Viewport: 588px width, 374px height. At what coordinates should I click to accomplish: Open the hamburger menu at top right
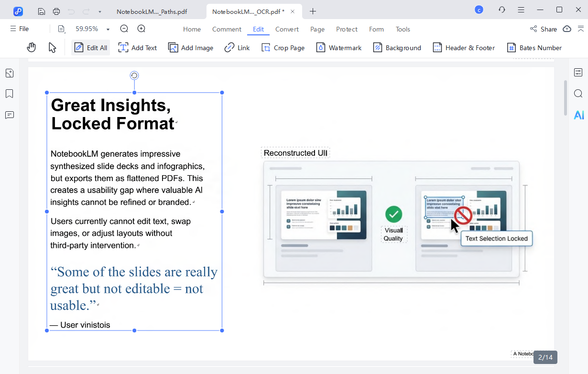(521, 10)
